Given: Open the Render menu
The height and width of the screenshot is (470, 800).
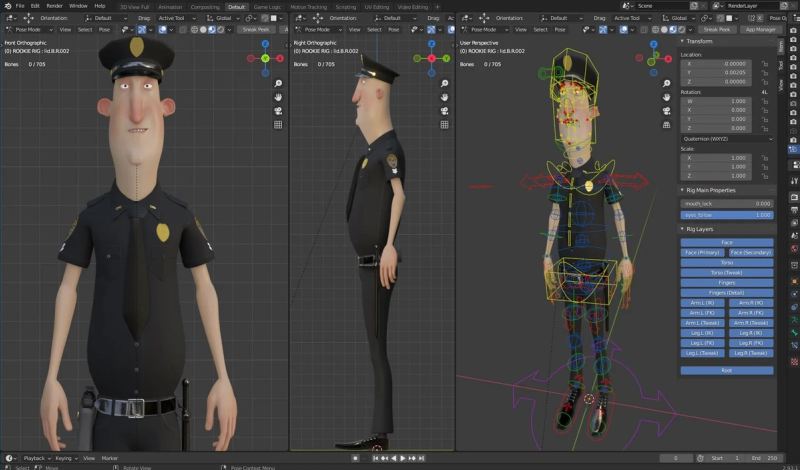Looking at the screenshot, I should click(x=55, y=6).
